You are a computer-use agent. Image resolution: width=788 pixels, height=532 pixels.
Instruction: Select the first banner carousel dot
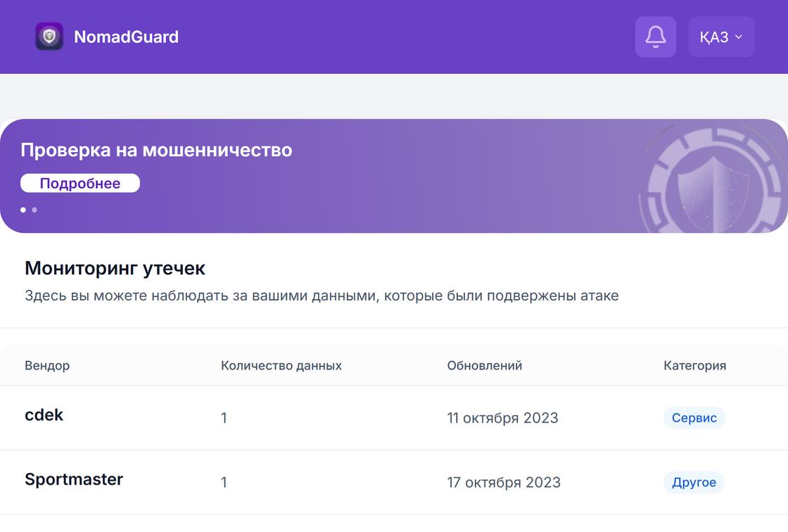23,210
